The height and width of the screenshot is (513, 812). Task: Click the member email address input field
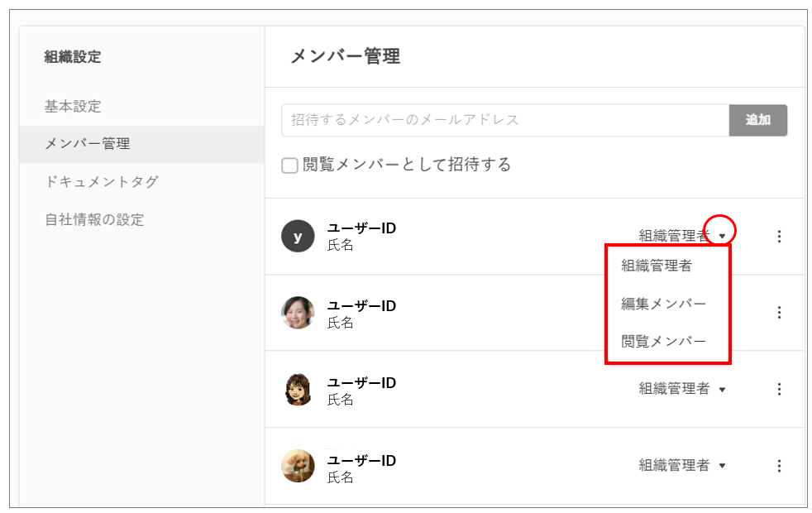click(504, 120)
